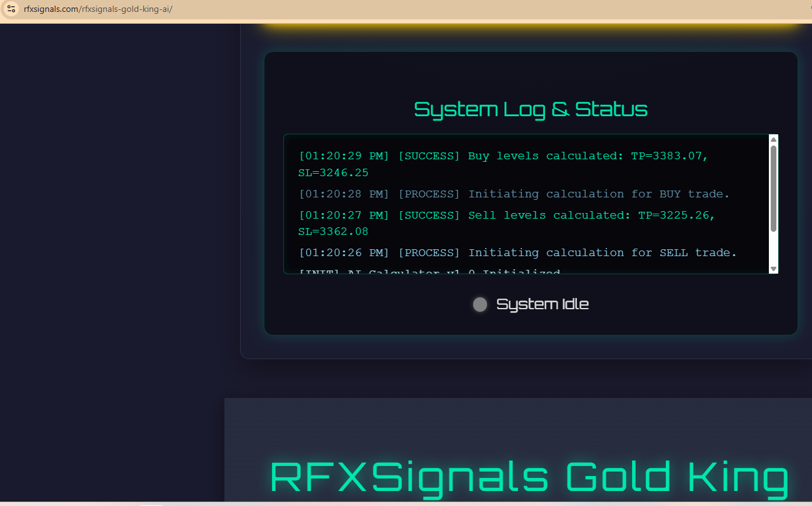812x506 pixels.
Task: Click the gray System Idle status indicator
Action: 480,305
